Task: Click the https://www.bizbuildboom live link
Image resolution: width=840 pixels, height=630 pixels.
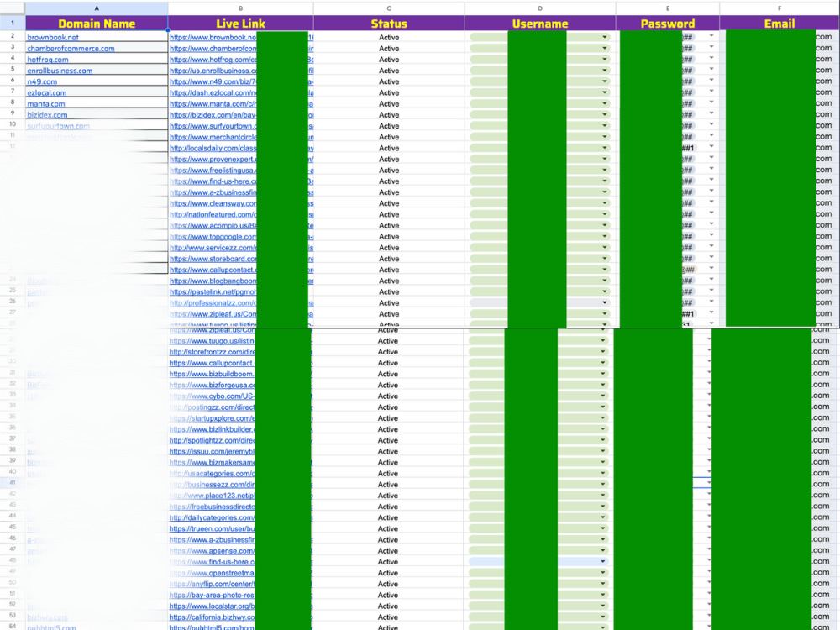Action: (x=213, y=374)
